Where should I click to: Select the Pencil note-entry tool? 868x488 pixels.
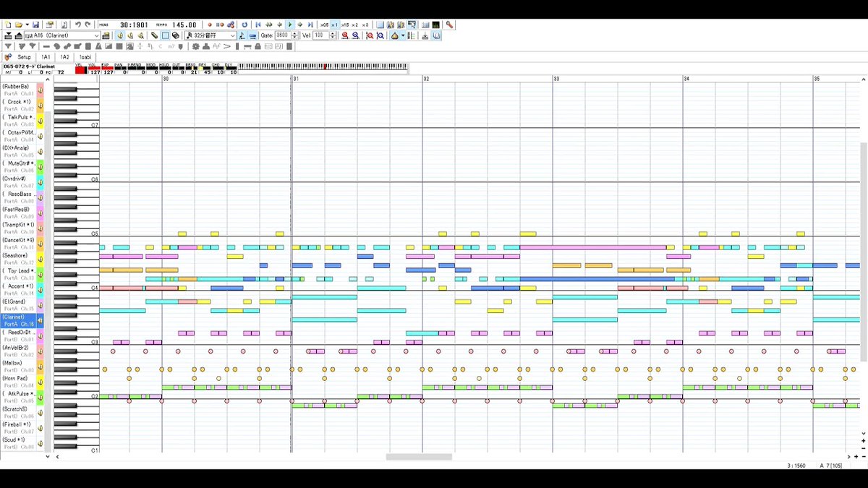pos(155,35)
